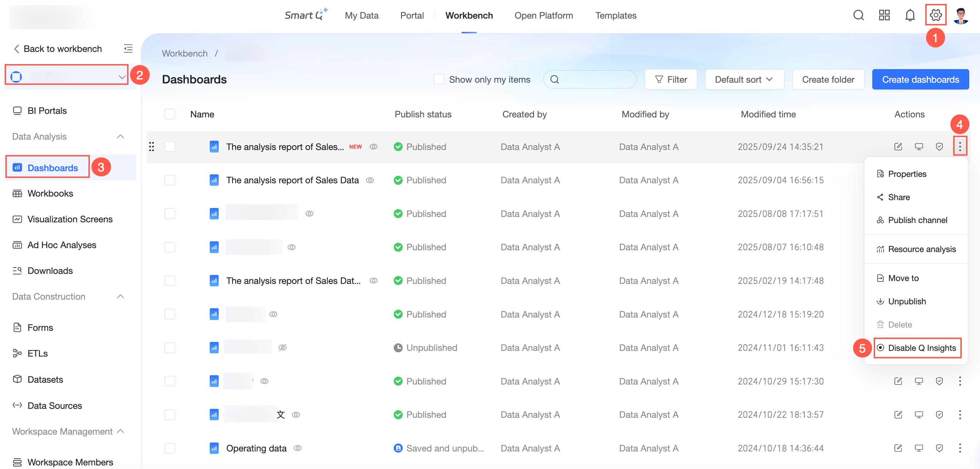Screen dimensions: 980x469
Task: Preview the 2024/10/29 dashboard on monitor icon
Action: pyautogui.click(x=918, y=381)
